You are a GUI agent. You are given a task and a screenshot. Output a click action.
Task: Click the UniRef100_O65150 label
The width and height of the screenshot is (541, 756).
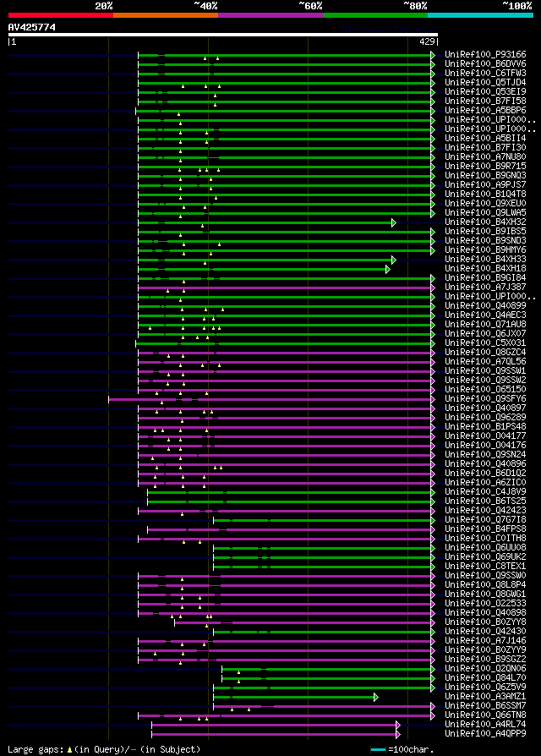[x=485, y=390]
